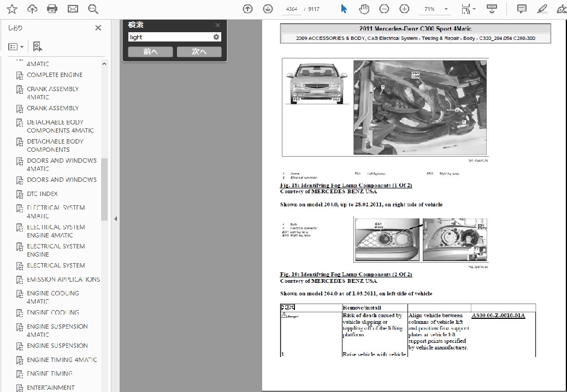This screenshot has height=392, width=567.
Task: Open ENGINE SUSPENSION 4MATIC bookmark
Action: coord(57,330)
